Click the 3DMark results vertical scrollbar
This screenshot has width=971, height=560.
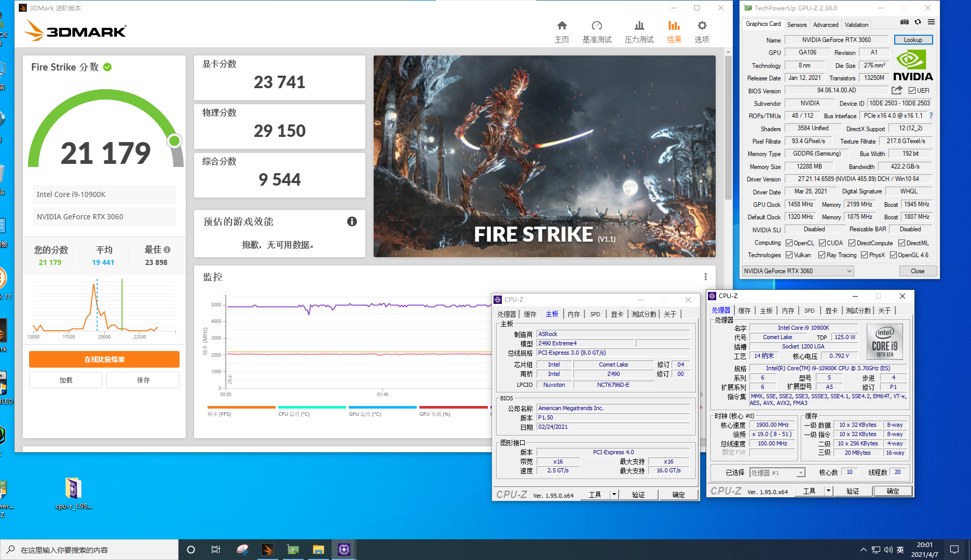point(728,127)
